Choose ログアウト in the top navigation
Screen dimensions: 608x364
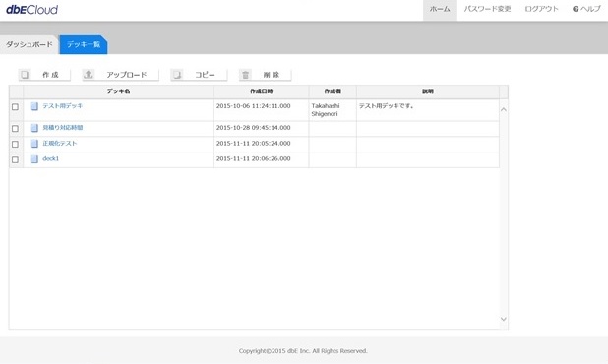coord(541,9)
